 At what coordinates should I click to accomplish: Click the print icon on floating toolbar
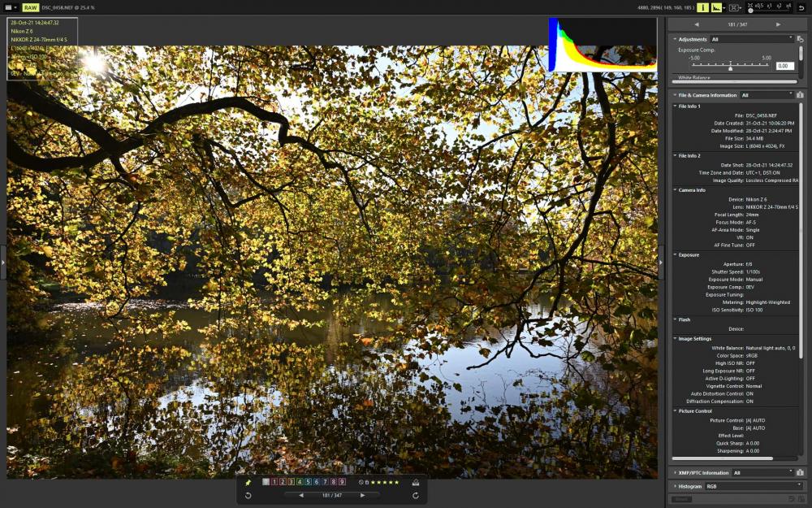[x=415, y=483]
